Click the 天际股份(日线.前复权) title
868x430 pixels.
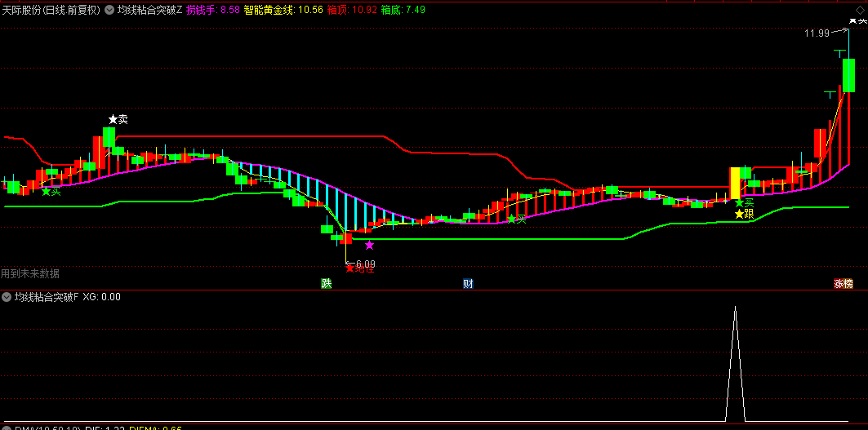point(51,10)
